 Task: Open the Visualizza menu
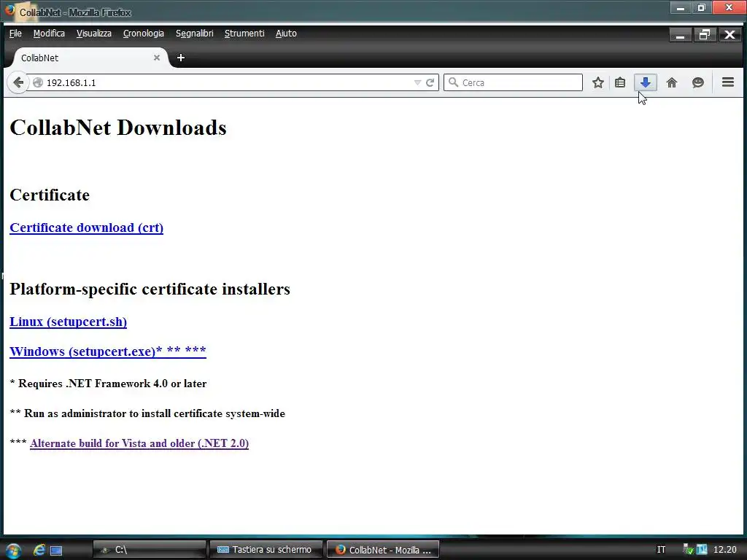94,34
